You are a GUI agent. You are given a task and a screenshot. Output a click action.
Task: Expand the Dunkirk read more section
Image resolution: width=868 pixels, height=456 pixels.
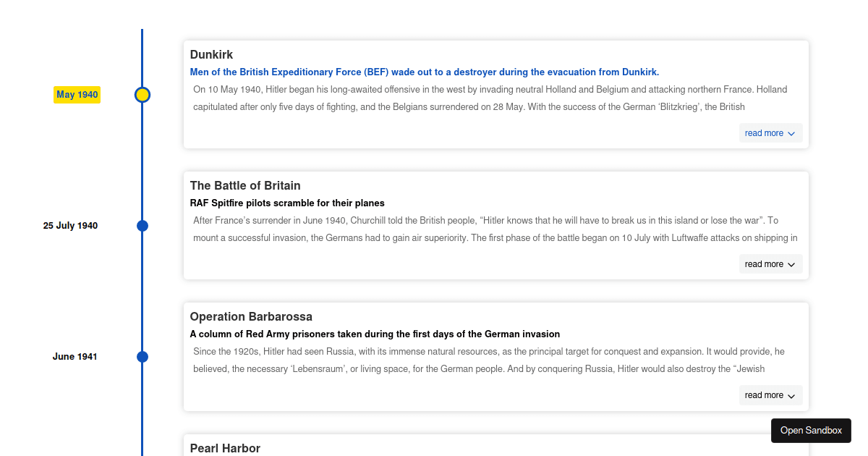click(x=770, y=133)
